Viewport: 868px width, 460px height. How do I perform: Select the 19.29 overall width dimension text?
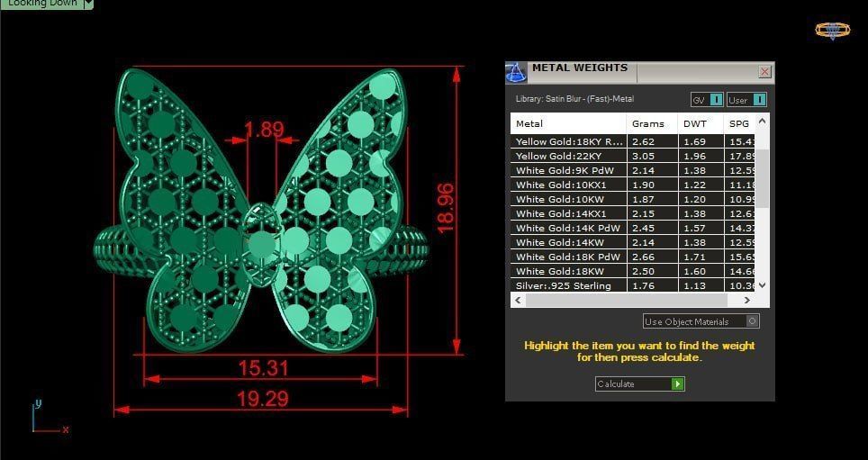263,399
